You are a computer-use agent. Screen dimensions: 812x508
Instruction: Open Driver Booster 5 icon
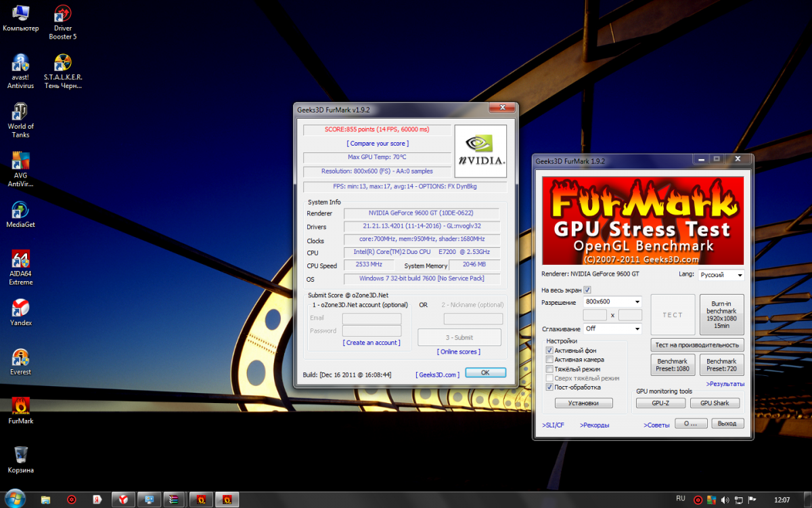point(62,15)
